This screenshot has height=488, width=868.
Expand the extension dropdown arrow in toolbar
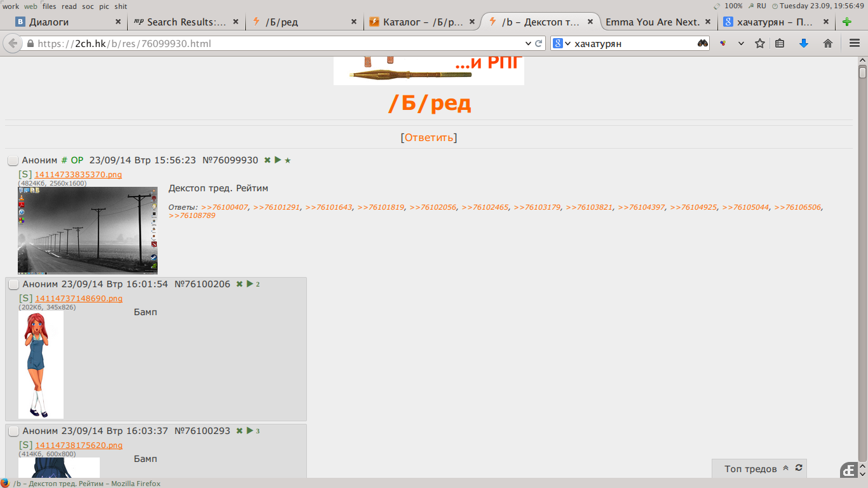pos(741,43)
